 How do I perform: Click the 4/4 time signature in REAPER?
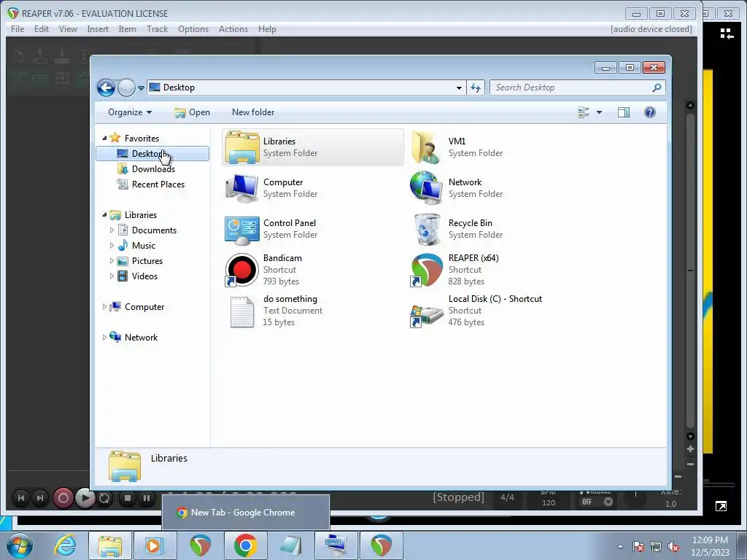click(x=508, y=497)
